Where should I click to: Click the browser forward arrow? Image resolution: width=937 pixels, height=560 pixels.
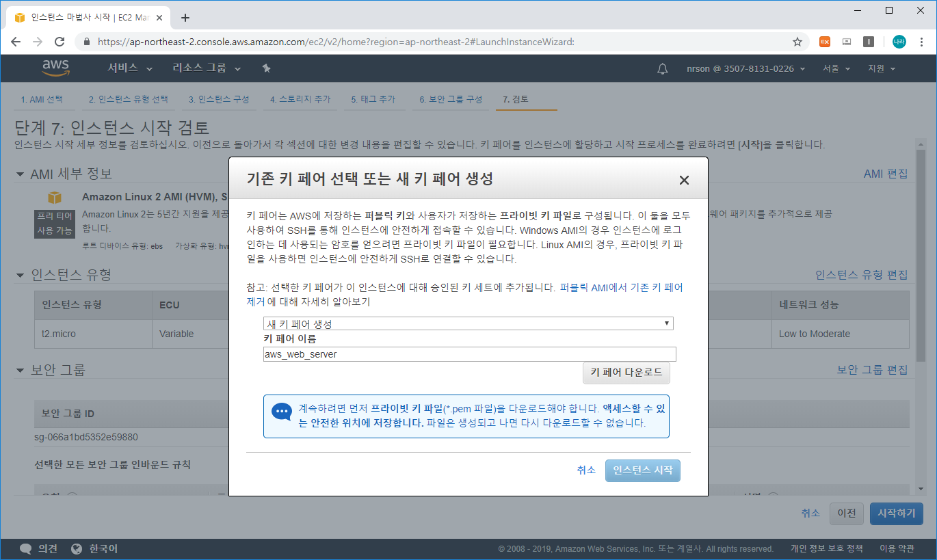(x=38, y=42)
